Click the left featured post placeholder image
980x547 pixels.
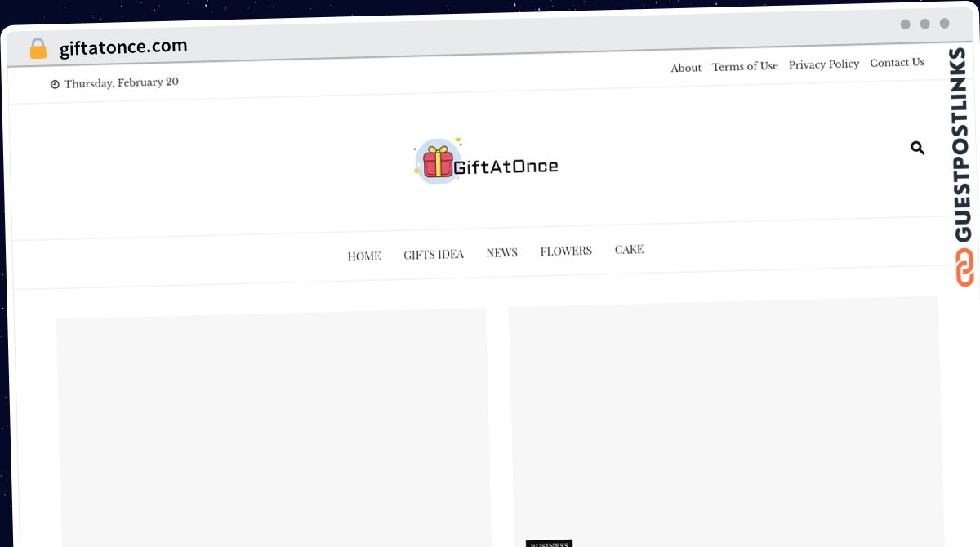coord(274,427)
